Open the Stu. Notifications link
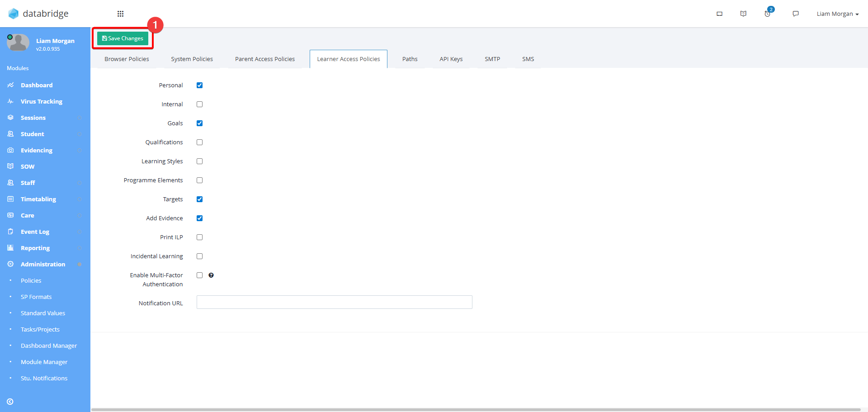This screenshot has width=868, height=412. click(x=44, y=378)
